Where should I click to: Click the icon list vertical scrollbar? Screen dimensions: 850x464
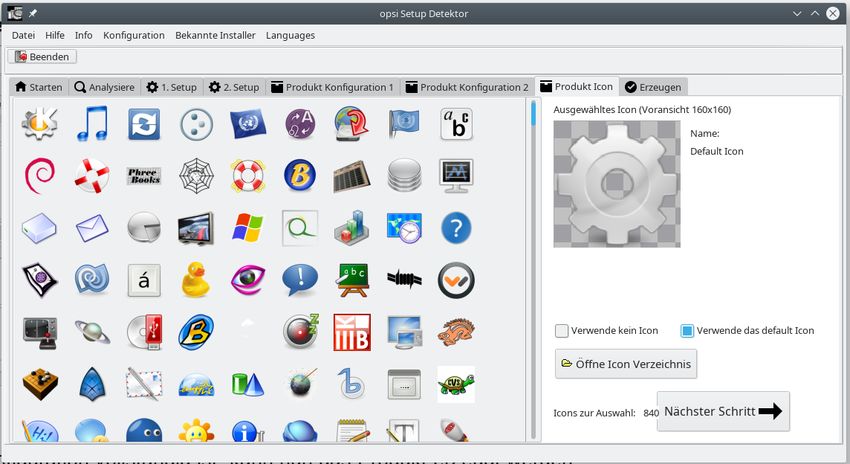tap(533, 269)
